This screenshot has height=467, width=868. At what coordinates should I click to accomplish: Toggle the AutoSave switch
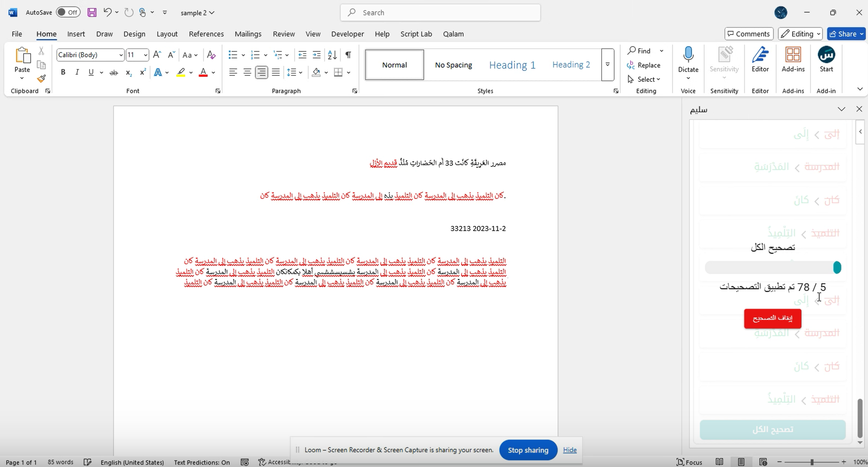[68, 12]
